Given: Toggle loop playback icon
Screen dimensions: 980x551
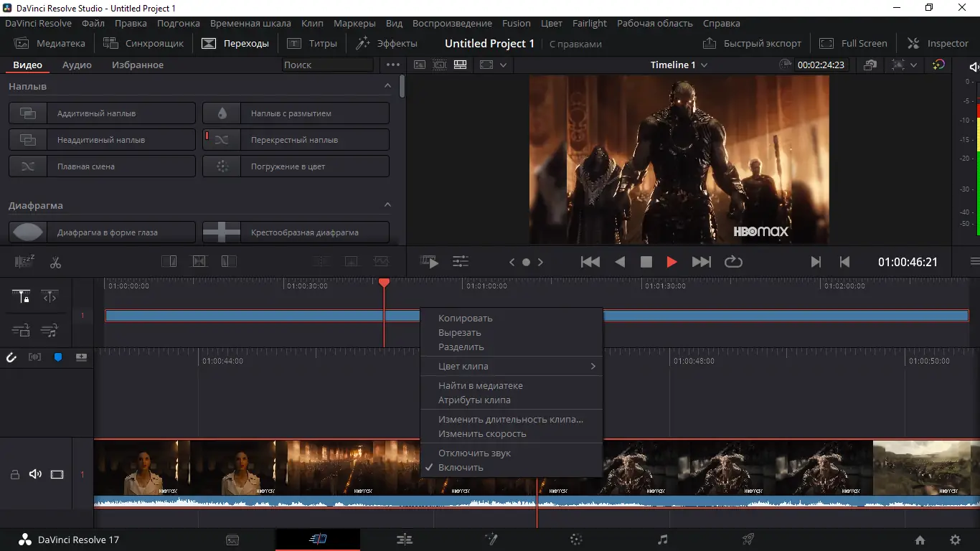Looking at the screenshot, I should [733, 263].
